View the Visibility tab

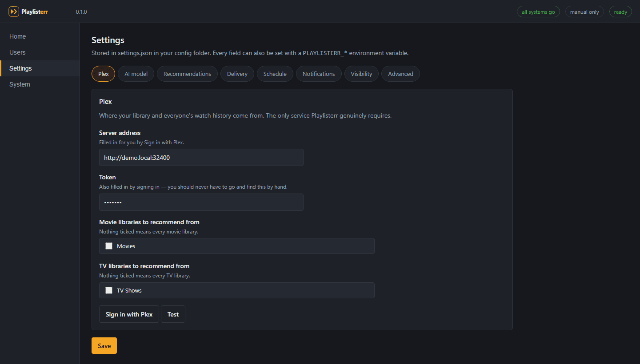click(x=361, y=74)
